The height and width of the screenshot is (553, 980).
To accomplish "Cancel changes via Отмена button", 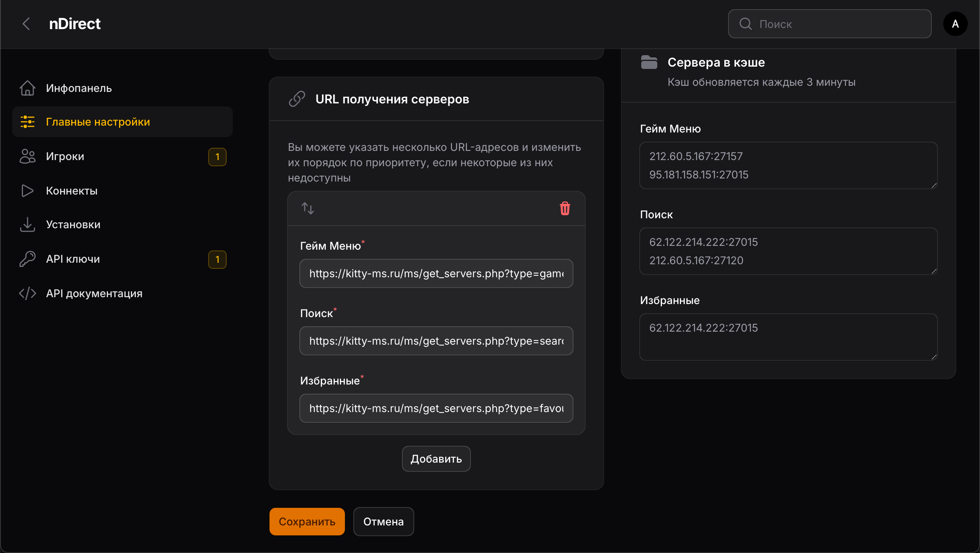I will click(383, 521).
